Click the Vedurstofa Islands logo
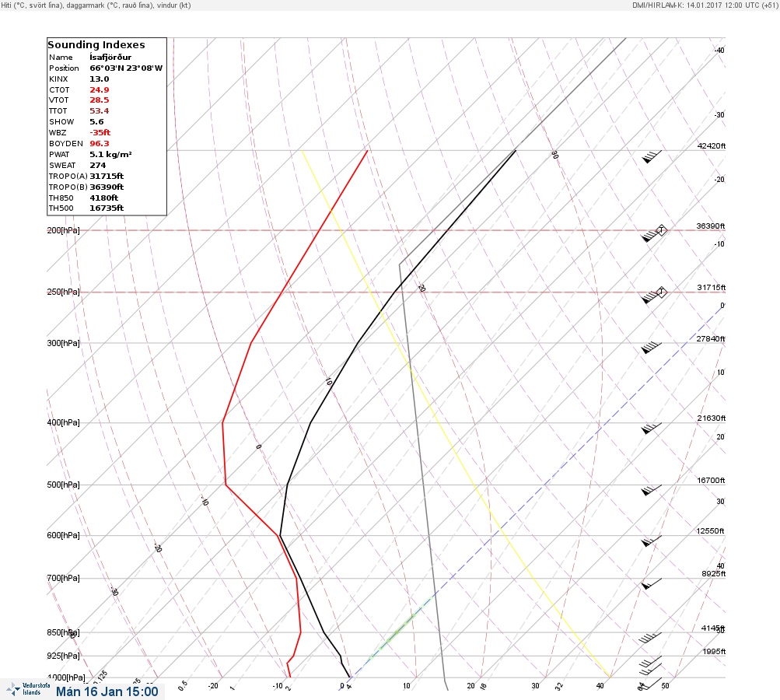The height and width of the screenshot is (700, 780). point(28,689)
